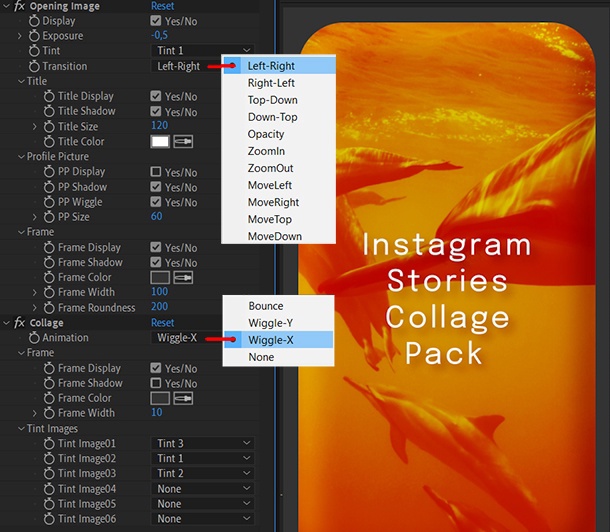Click the stopwatch icon for Frame Roundness

click(x=50, y=307)
